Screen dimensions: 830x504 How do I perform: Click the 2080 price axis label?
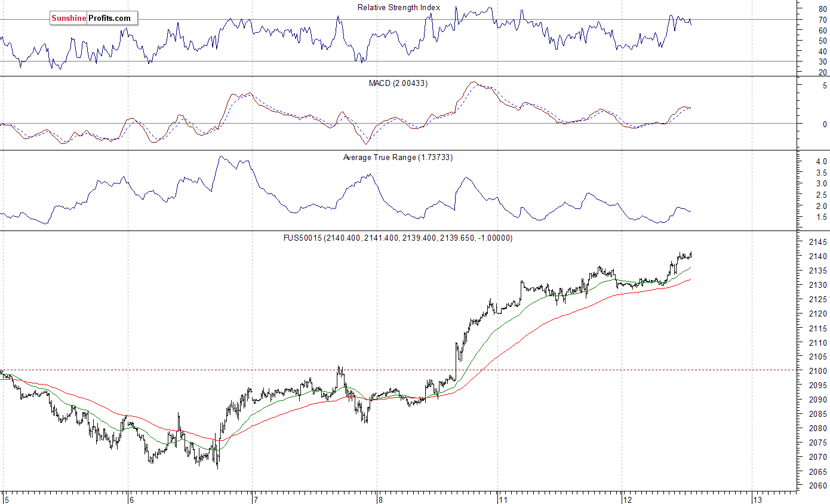pyautogui.click(x=818, y=428)
